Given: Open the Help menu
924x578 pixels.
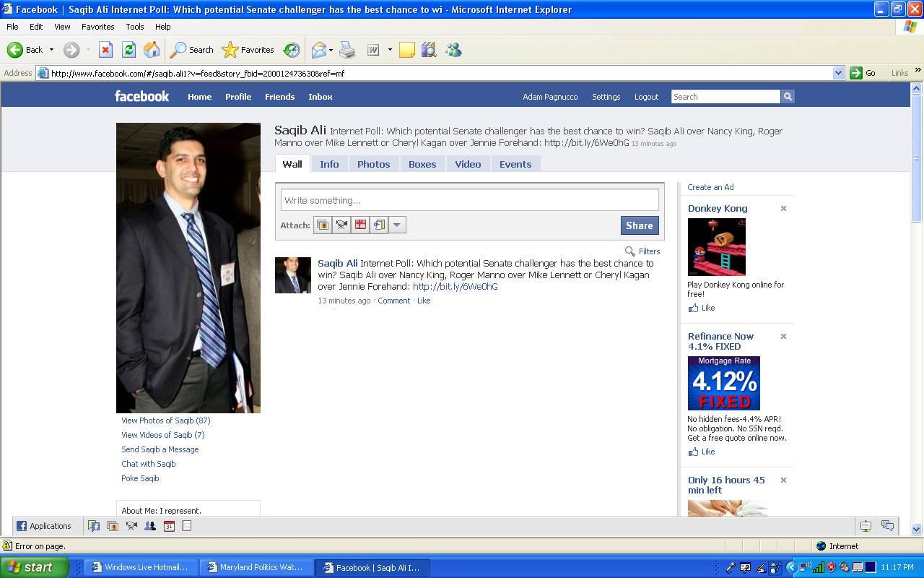Looking at the screenshot, I should click(162, 27).
